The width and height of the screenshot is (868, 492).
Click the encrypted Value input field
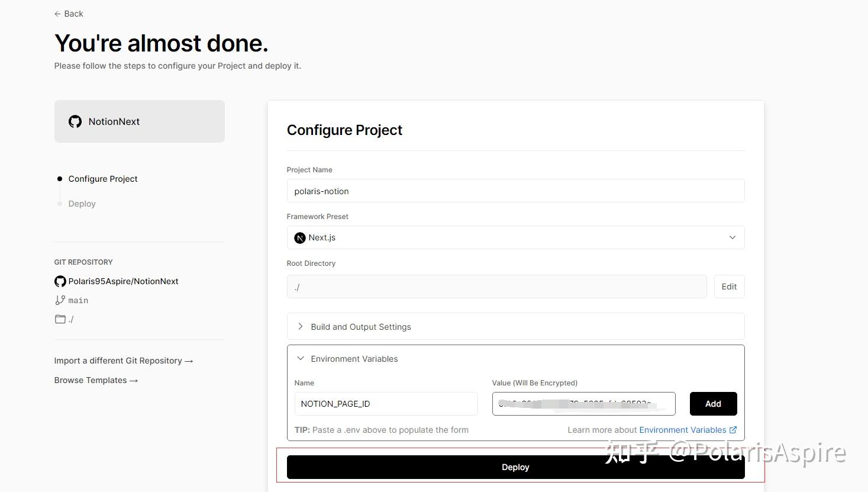coord(583,404)
